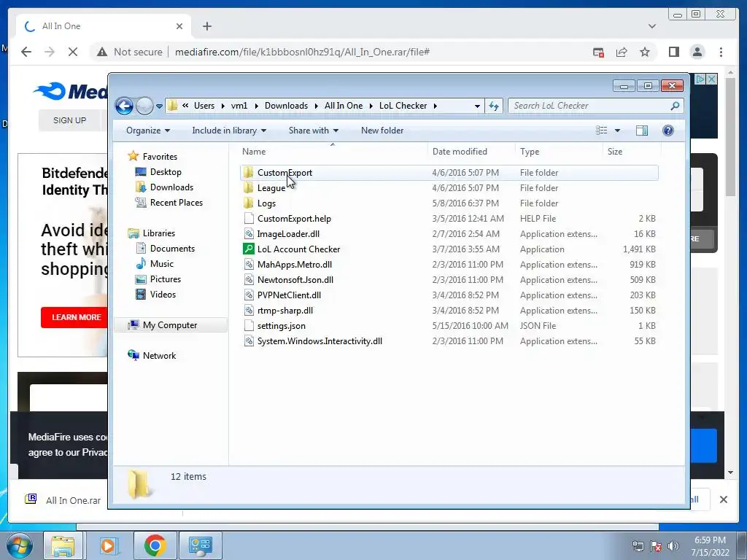This screenshot has width=747, height=560.
Task: Select Newtonsoft.Json.dll file
Action: (295, 279)
